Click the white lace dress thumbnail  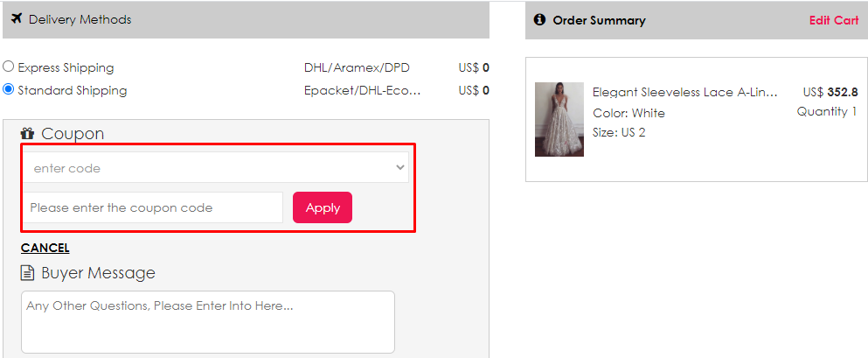pos(559,119)
